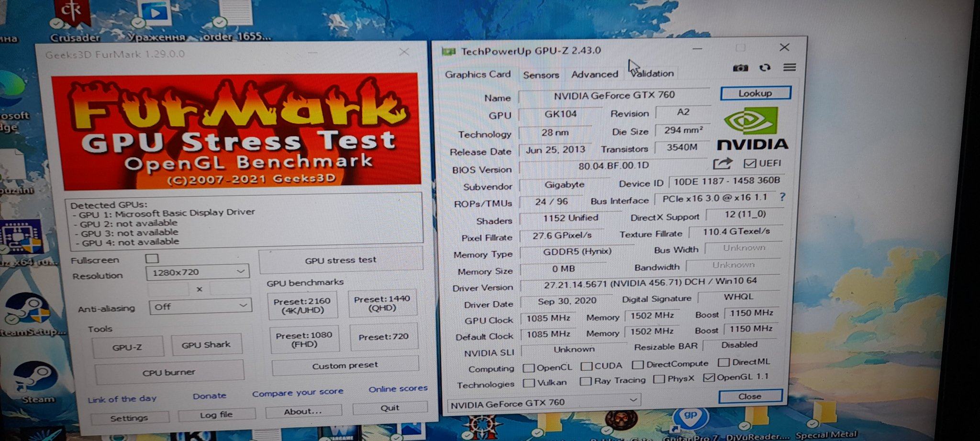Click the custom width field in FurMark
This screenshot has height=441, width=980.
[167, 289]
